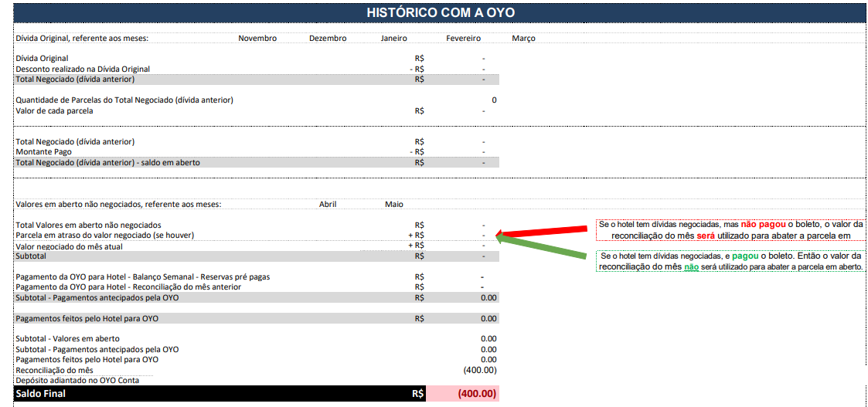Click the 'HISTÓRICO COM A OYO' title header
The image size is (868, 407).
[441, 12]
